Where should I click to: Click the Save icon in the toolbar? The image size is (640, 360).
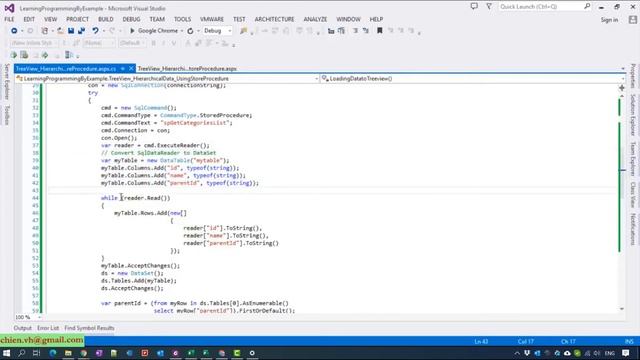(x=71, y=31)
